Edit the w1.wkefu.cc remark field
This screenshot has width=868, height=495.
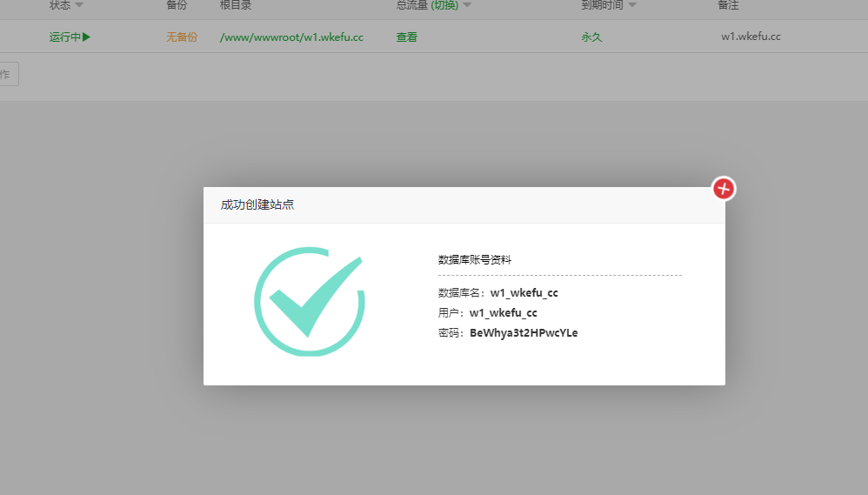pos(751,37)
